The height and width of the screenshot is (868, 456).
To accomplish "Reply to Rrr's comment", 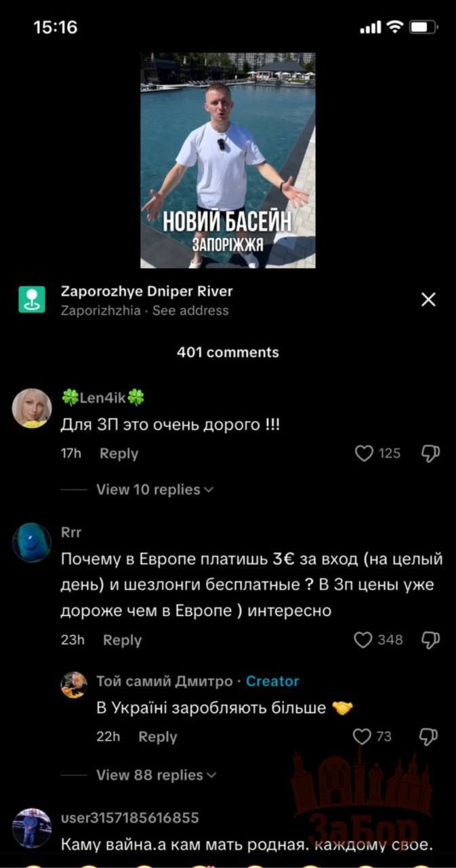I will click(122, 640).
